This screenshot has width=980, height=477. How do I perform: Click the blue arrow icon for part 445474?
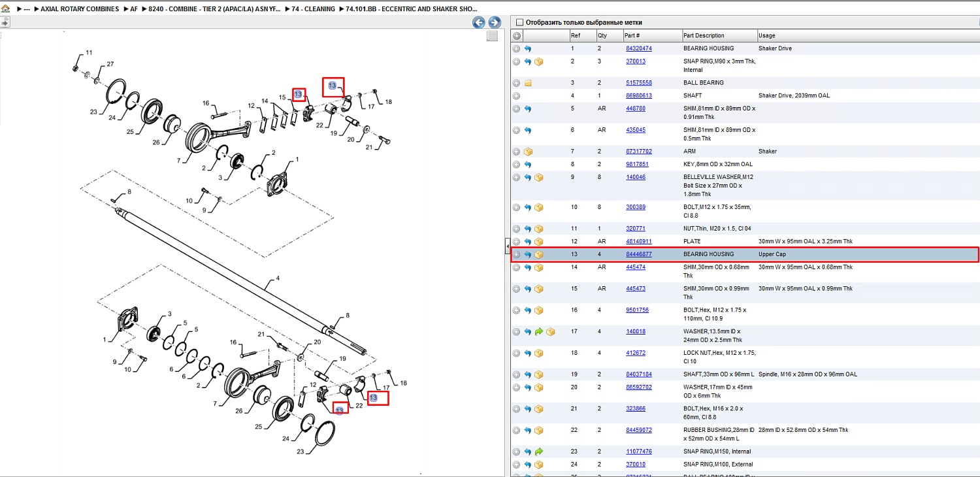click(x=528, y=268)
